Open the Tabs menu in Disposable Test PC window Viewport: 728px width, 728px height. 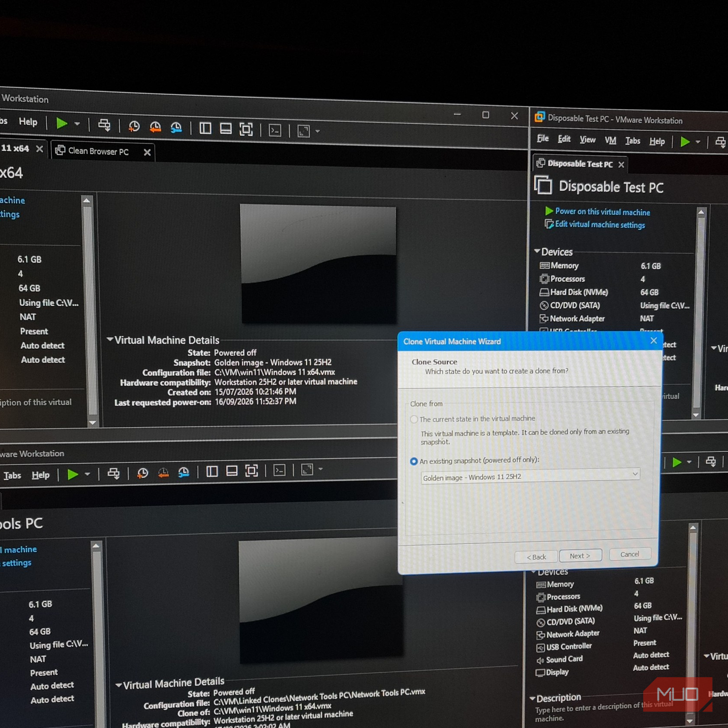click(632, 141)
